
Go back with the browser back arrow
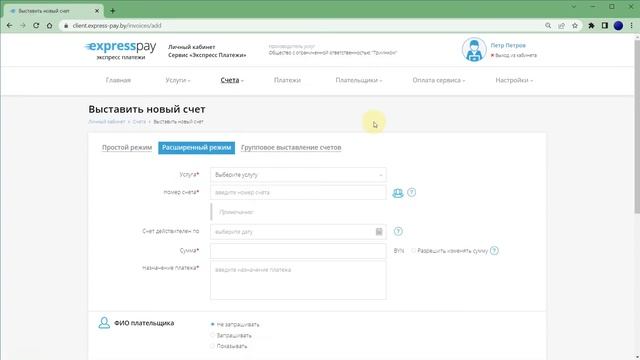(9, 25)
